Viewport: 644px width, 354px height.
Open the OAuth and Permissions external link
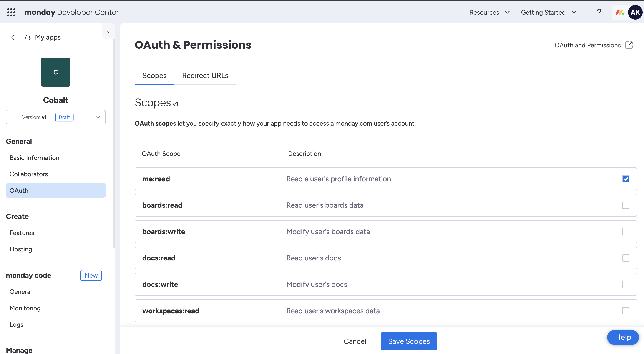(x=594, y=45)
